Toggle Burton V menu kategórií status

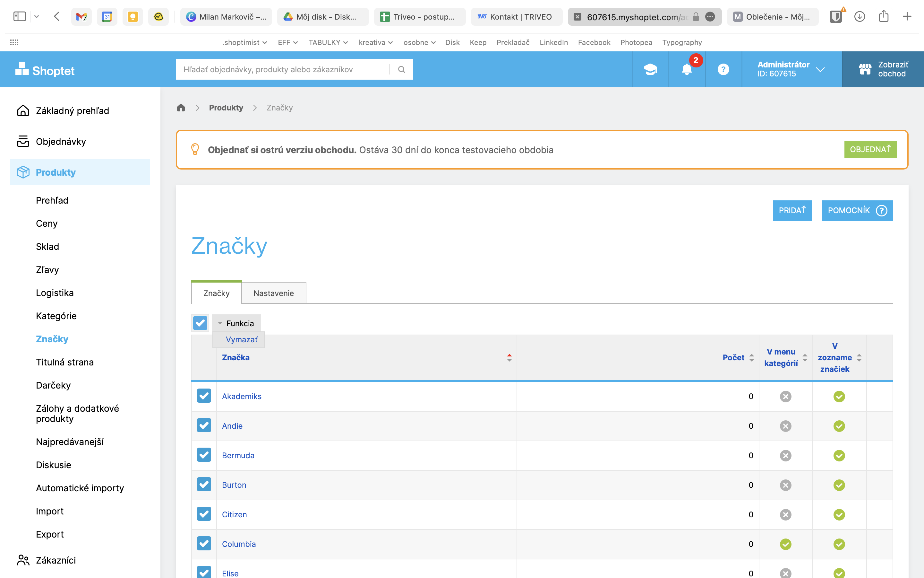point(785,485)
